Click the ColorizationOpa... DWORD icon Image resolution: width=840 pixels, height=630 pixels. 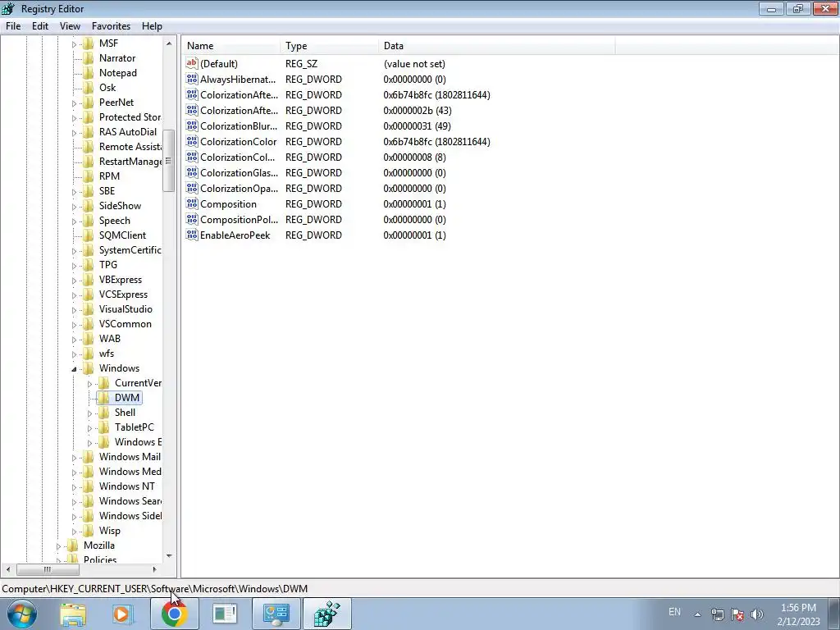click(x=192, y=188)
